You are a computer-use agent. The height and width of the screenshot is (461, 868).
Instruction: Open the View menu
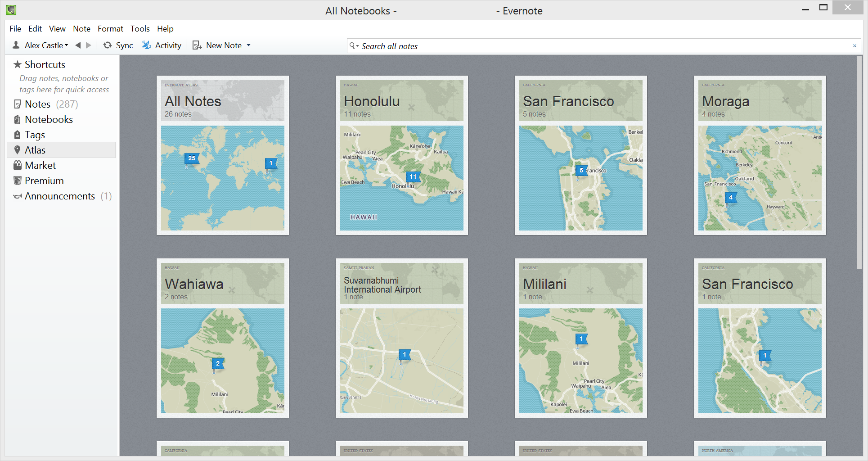pyautogui.click(x=57, y=28)
